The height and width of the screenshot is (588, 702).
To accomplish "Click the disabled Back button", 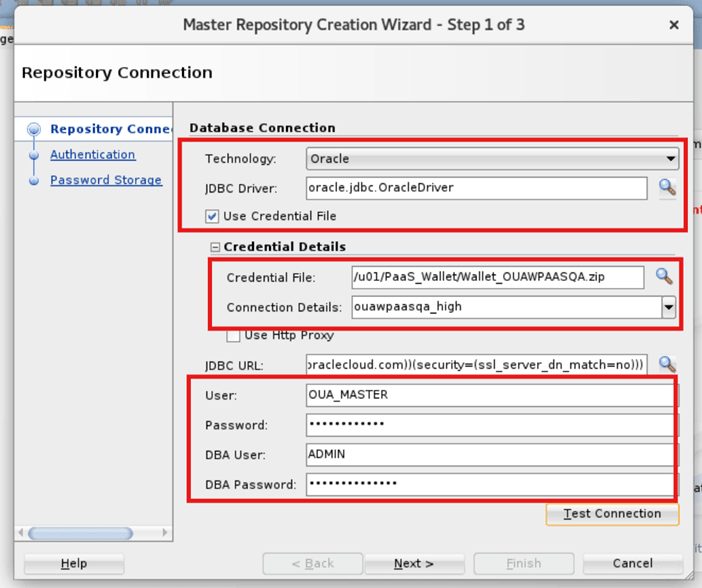I will pyautogui.click(x=312, y=563).
